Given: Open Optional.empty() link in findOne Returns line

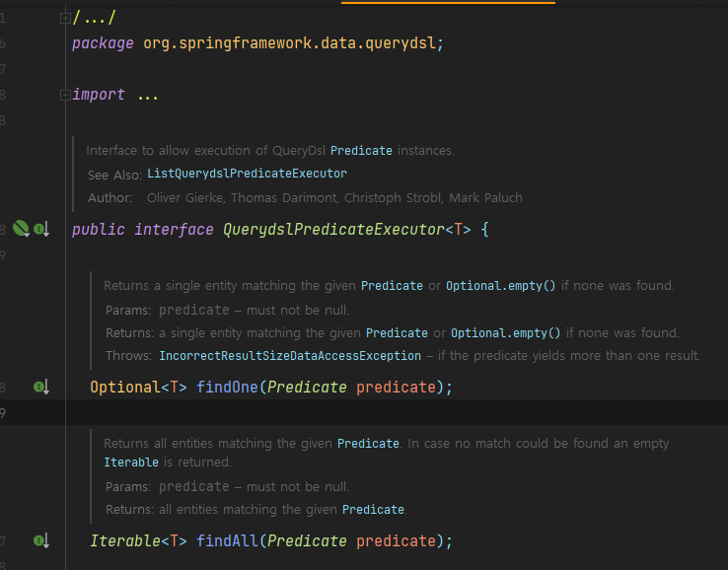Looking at the screenshot, I should point(506,333).
